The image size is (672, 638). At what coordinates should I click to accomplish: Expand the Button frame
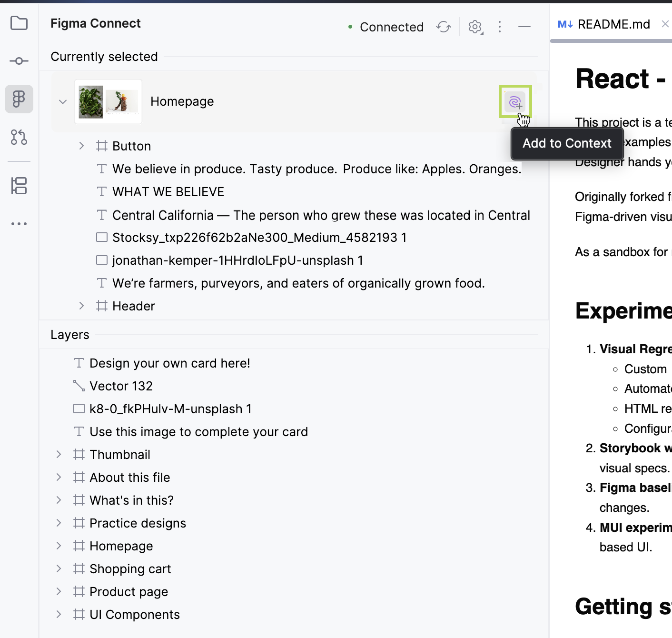pos(81,146)
